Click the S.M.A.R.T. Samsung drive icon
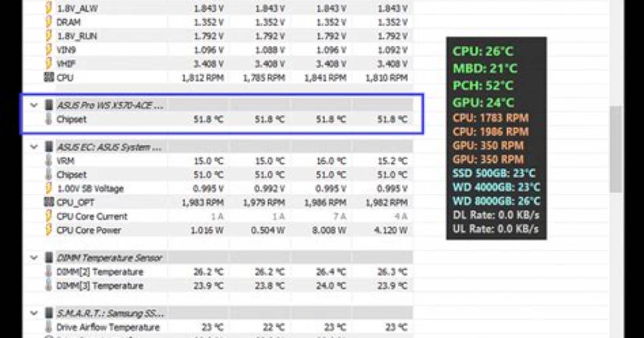This screenshot has width=644, height=338. click(x=49, y=313)
